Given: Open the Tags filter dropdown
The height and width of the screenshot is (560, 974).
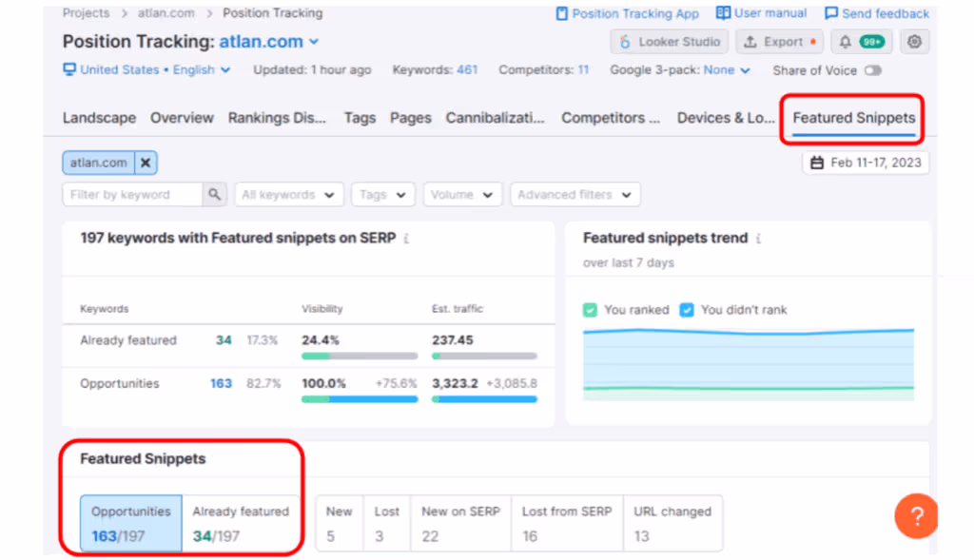Looking at the screenshot, I should tap(382, 194).
